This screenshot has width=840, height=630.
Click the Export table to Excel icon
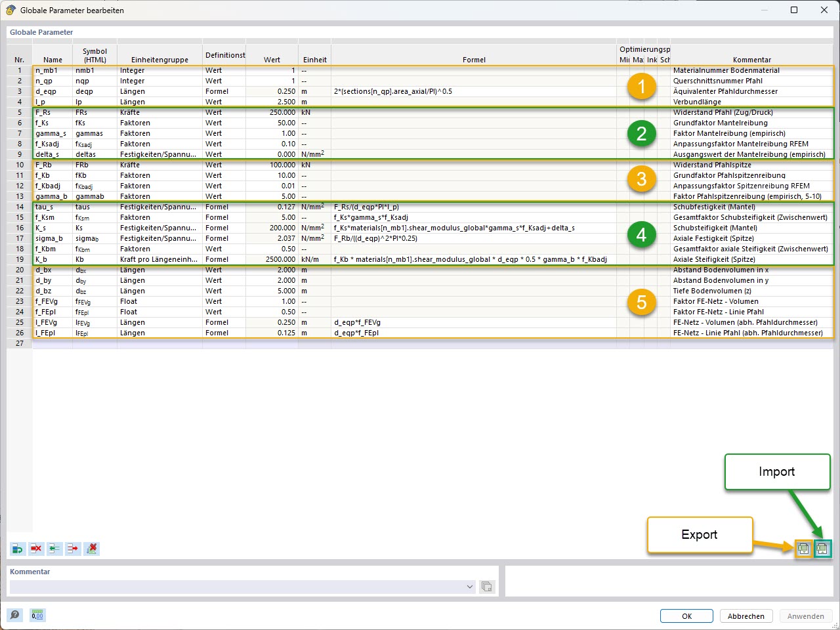pyautogui.click(x=803, y=549)
